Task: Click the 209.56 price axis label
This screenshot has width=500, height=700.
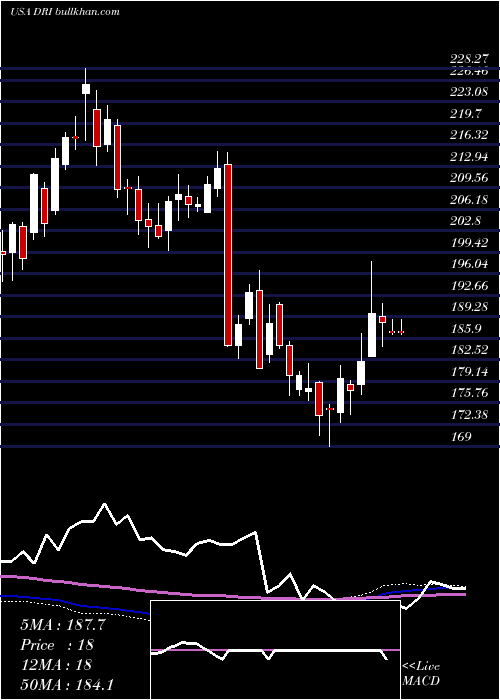Action: (469, 178)
